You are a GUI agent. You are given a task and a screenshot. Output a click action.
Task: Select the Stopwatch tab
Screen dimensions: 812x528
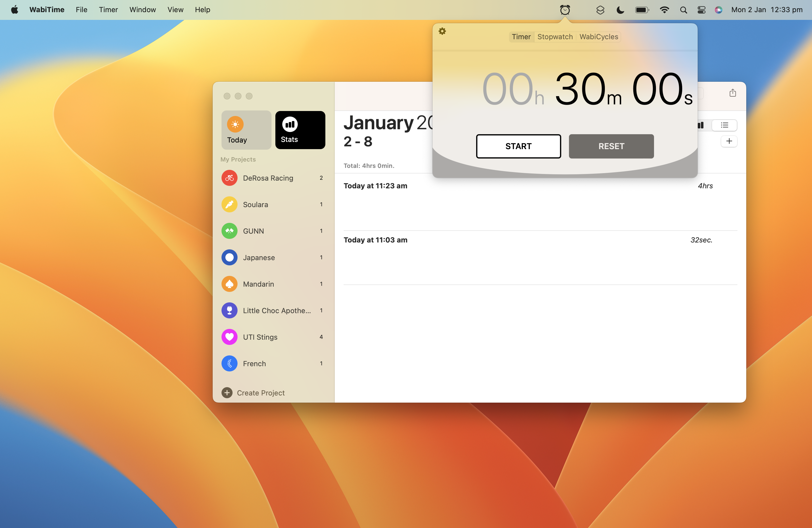click(555, 36)
